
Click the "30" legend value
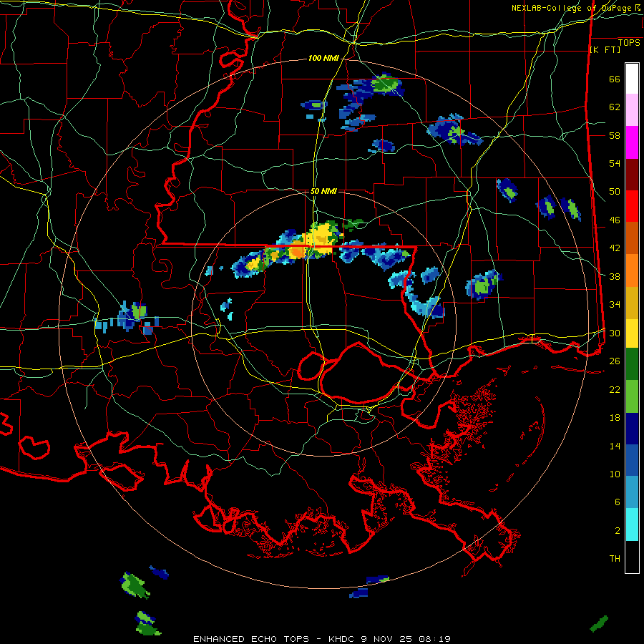[x=615, y=333]
